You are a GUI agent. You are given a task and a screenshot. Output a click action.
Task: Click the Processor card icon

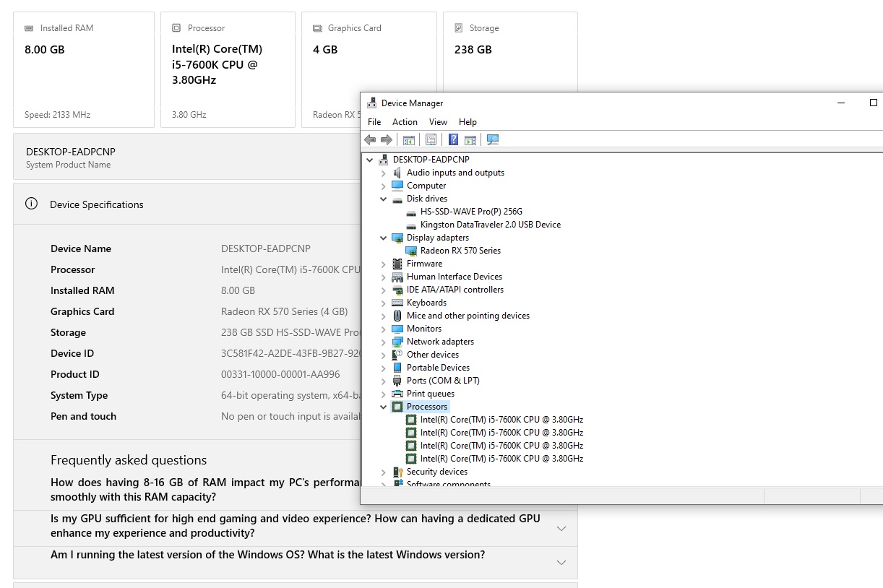[x=176, y=28]
